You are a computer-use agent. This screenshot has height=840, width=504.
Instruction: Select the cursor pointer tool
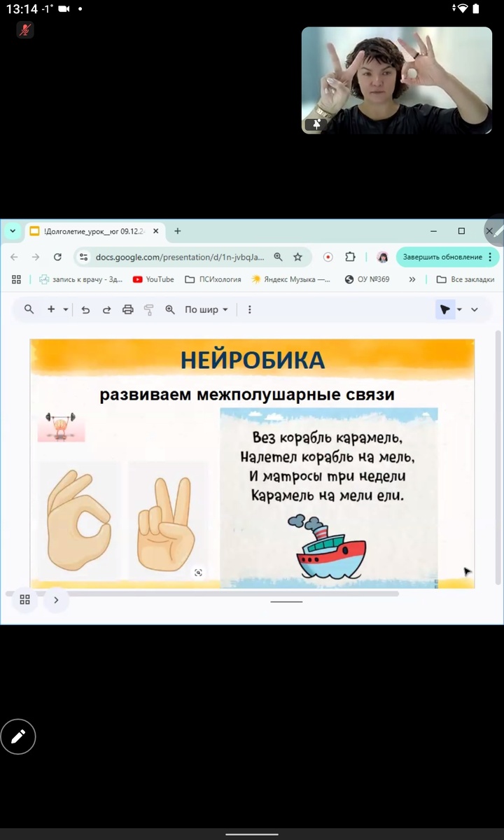(444, 309)
